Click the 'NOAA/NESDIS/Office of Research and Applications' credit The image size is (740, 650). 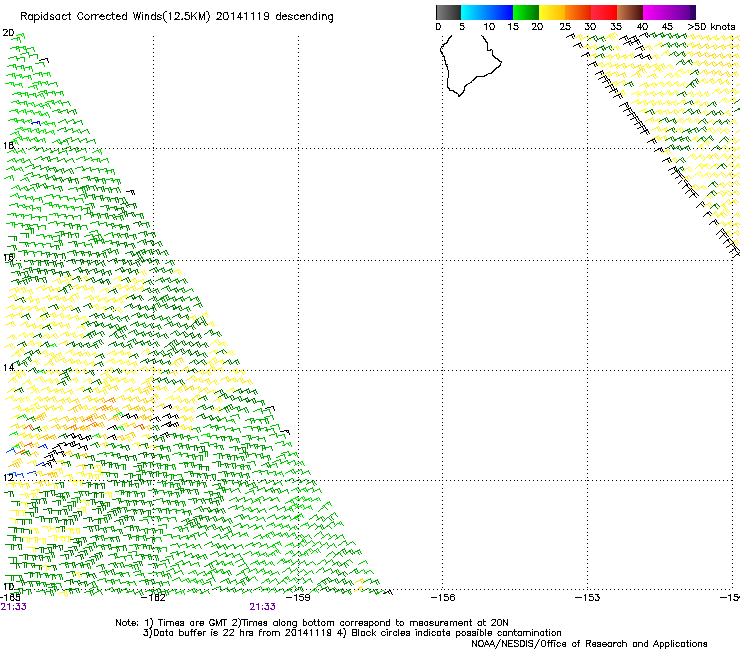[589, 644]
